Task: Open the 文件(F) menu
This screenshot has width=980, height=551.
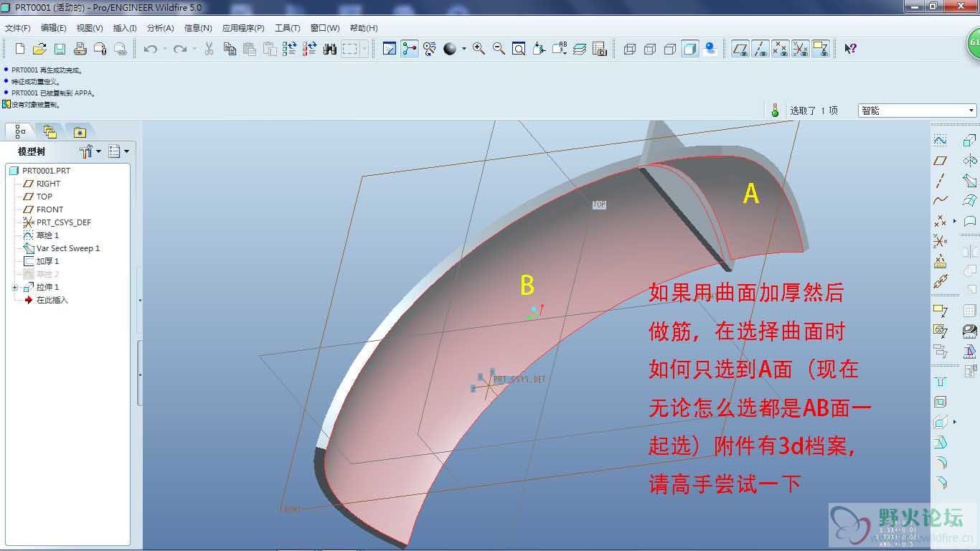Action: 18,28
